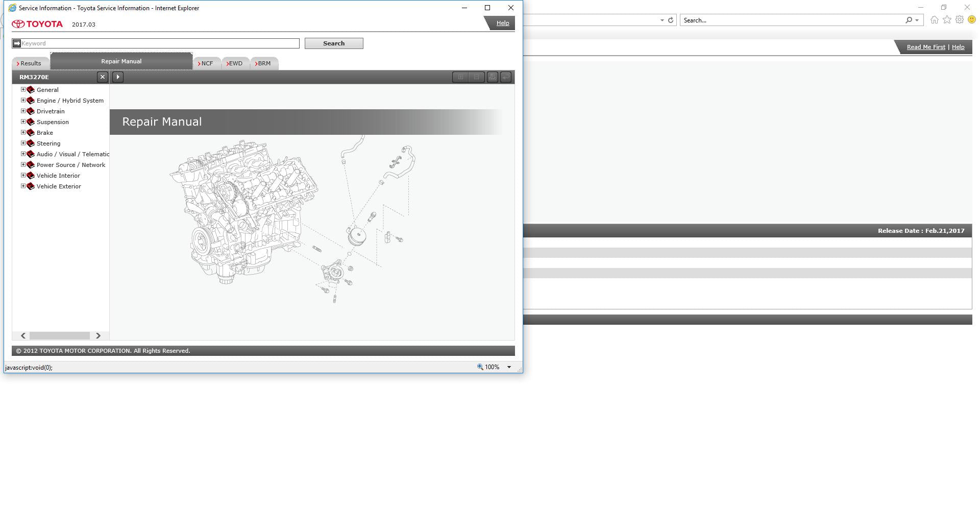This screenshot has width=980, height=531.
Task: Click the play arrow beside RM3270E header
Action: [x=118, y=77]
